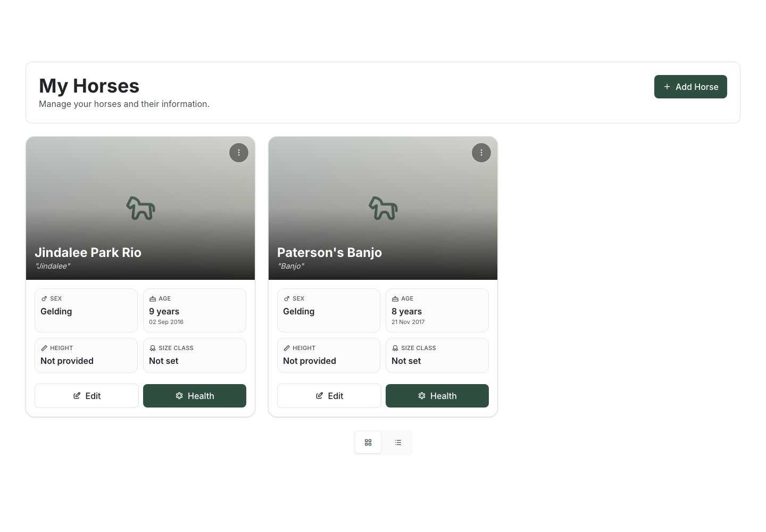Viewport: 766px width, 532px height.
Task: Click the Add Horse button
Action: coord(690,87)
